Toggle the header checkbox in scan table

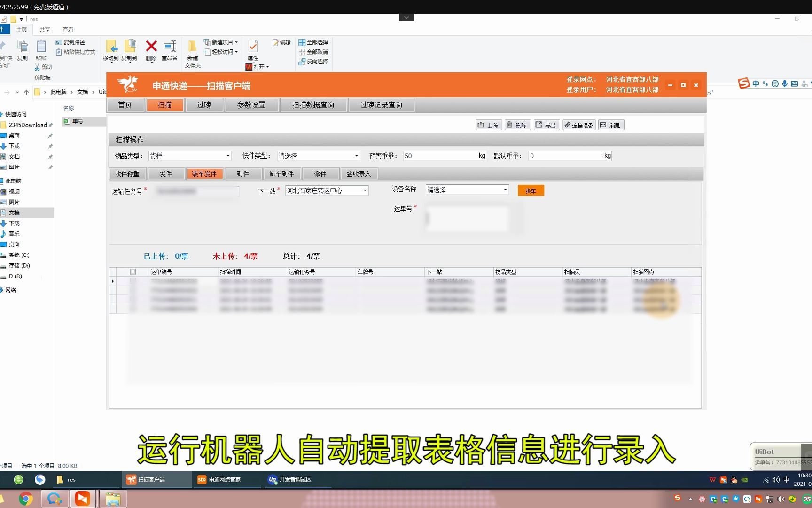coord(133,272)
